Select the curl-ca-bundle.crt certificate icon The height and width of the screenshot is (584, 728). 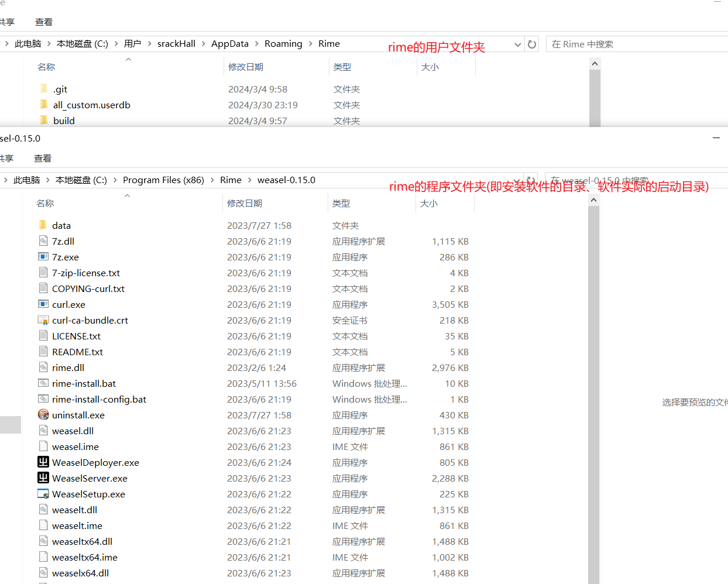pos(43,320)
